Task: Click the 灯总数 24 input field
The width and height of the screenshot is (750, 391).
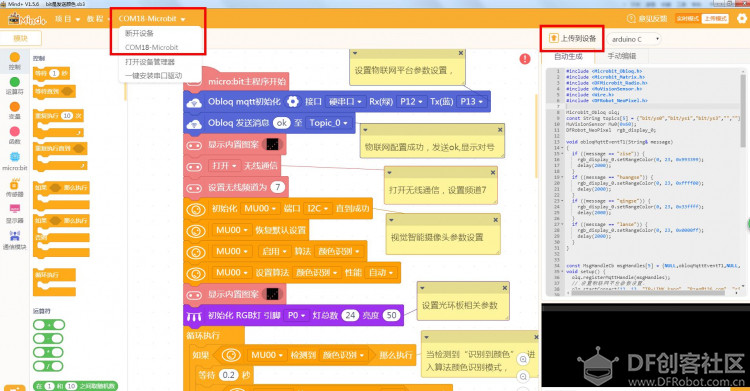Action: [350, 315]
